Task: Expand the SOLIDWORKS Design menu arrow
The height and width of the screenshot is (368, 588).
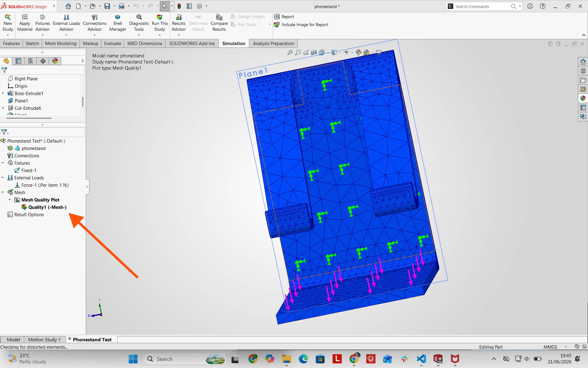Action: (x=54, y=6)
